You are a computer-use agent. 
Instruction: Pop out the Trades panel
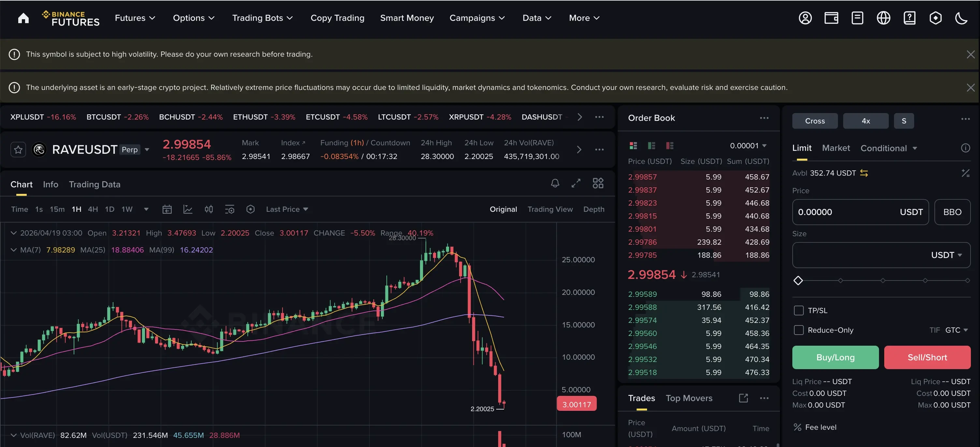743,398
